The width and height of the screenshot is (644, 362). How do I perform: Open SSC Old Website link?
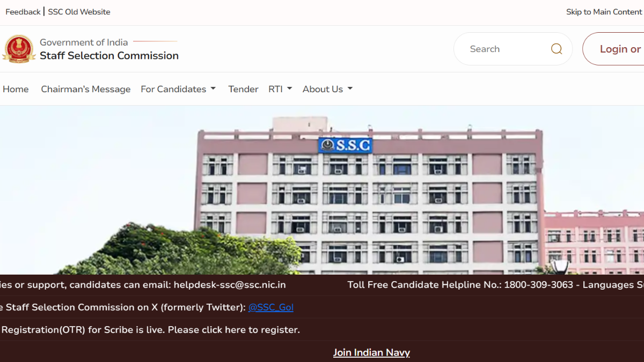click(x=79, y=12)
